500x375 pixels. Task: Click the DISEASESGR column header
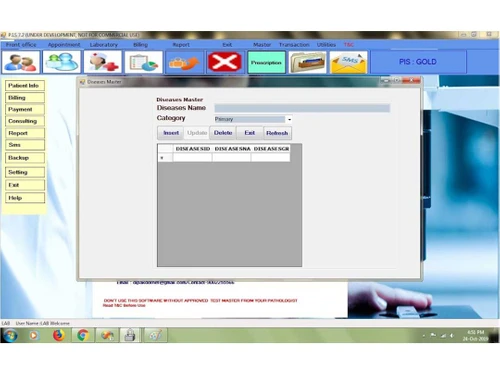click(271, 149)
